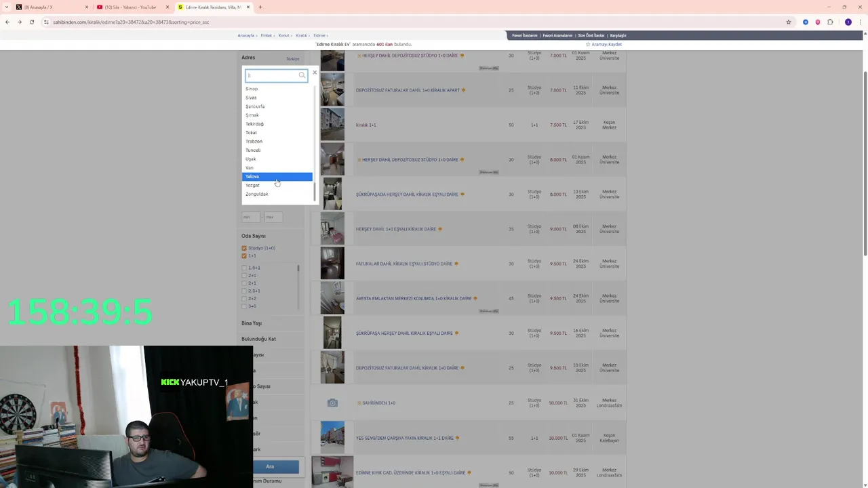Click the site info icon in the address bar

point(46,22)
